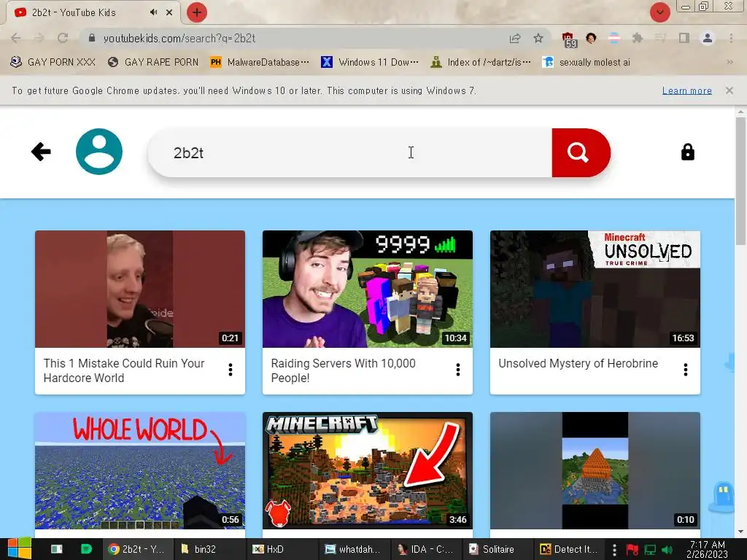Open options menu for Herobrine video
This screenshot has height=560, width=747.
[x=686, y=370]
